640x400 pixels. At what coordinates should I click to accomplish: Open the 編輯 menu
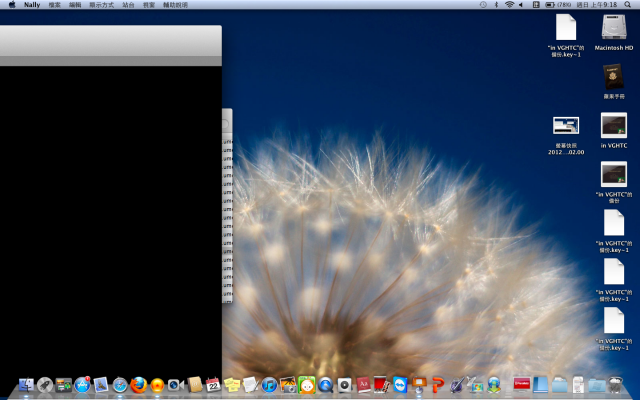75,5
